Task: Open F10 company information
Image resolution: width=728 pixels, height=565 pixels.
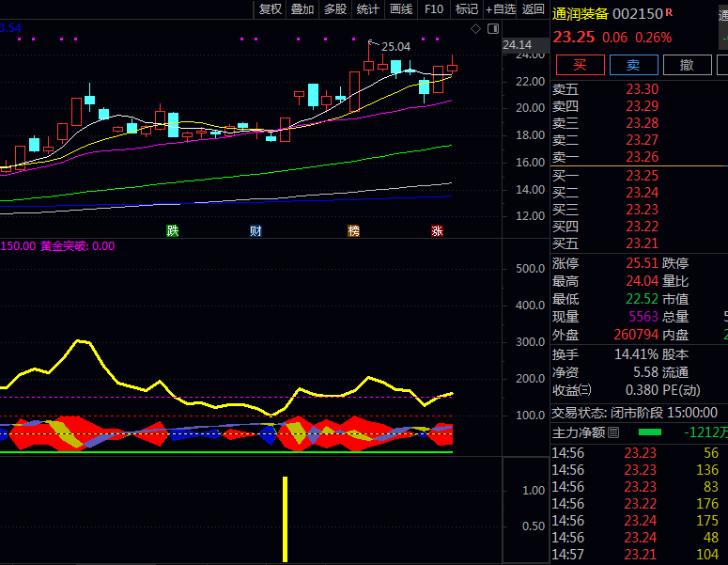Action: tap(434, 9)
